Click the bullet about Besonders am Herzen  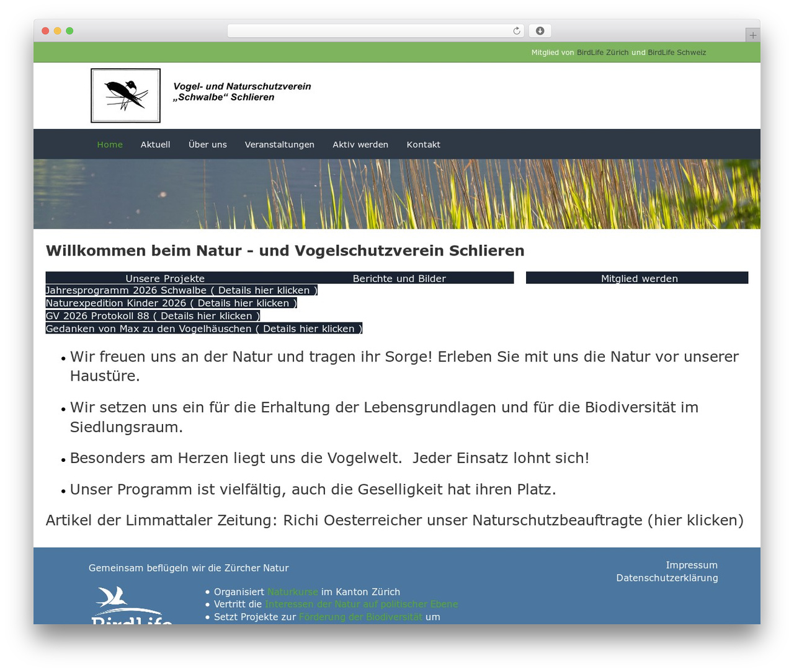point(329,458)
